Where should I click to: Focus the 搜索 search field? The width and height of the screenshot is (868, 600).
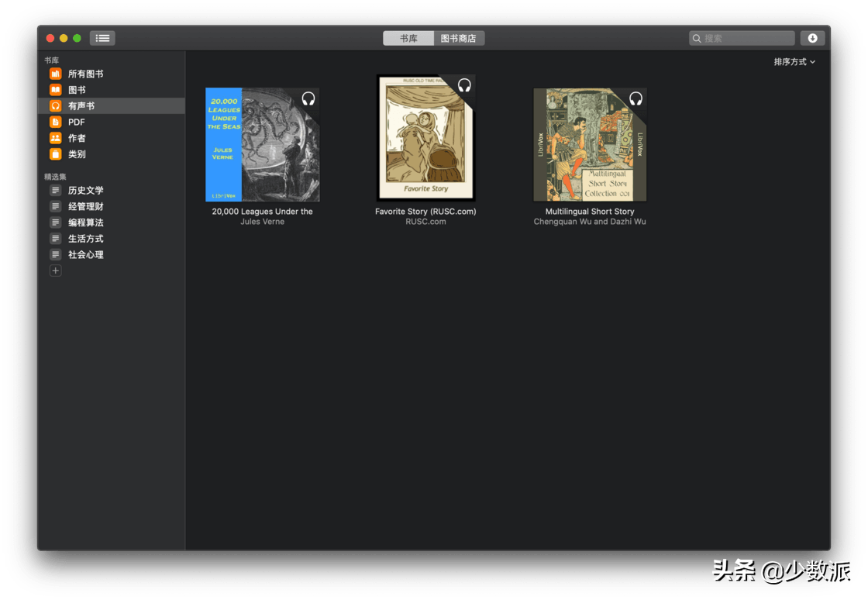point(742,38)
